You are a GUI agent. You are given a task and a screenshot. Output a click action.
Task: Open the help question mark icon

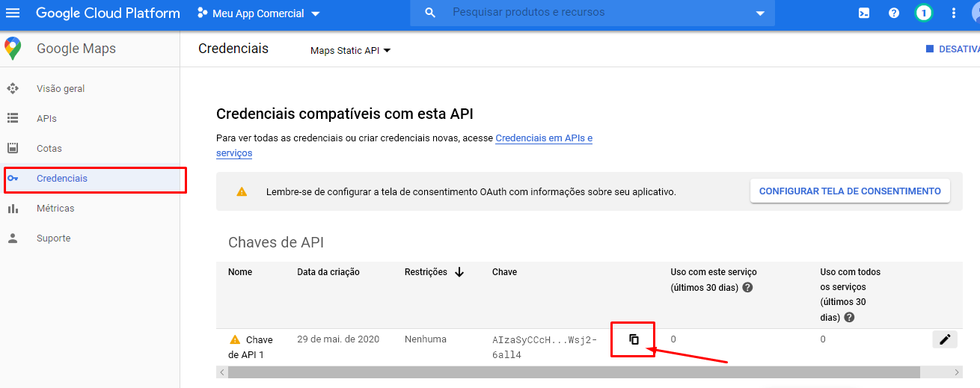893,13
